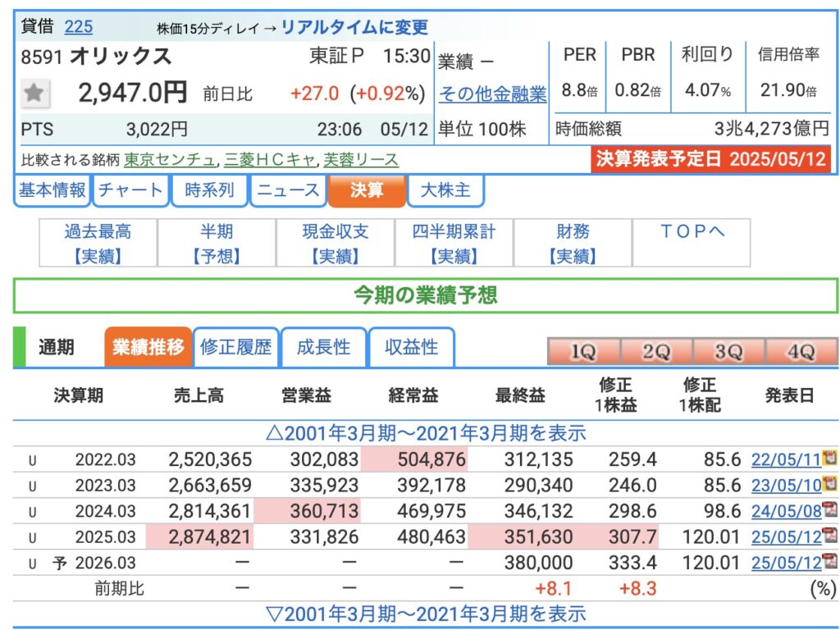Click the 1Q quarter button

pyautogui.click(x=583, y=352)
